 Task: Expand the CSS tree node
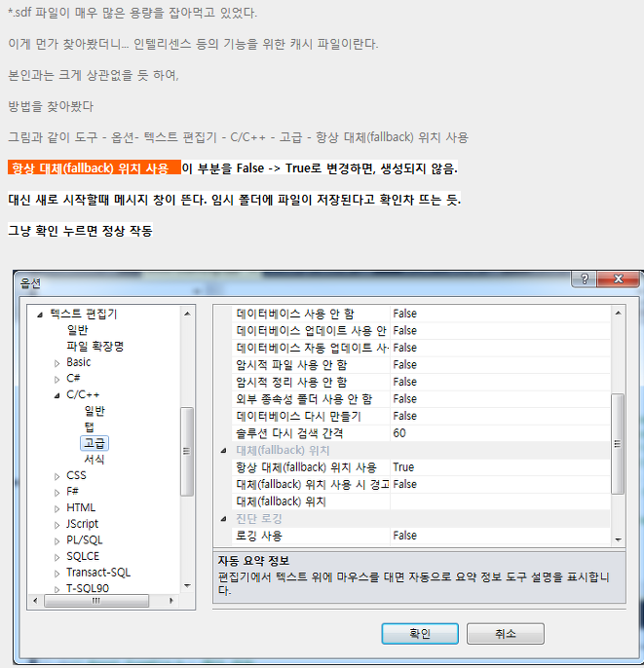[x=57, y=476]
